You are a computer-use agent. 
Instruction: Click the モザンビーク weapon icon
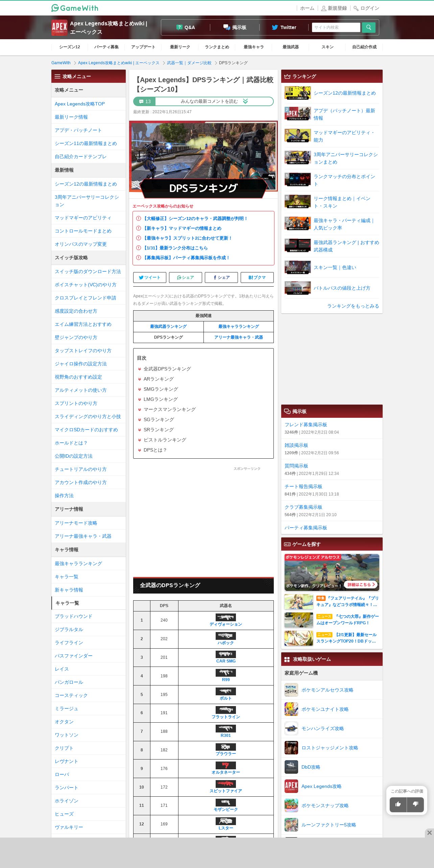click(226, 802)
